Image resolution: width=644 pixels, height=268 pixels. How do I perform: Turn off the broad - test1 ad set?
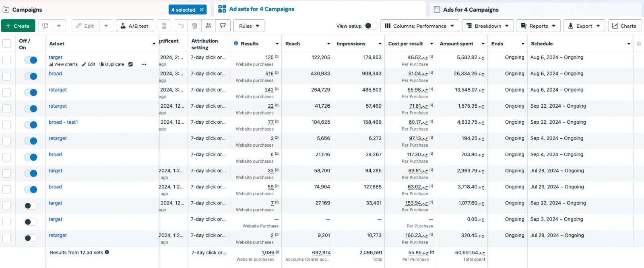31,125
